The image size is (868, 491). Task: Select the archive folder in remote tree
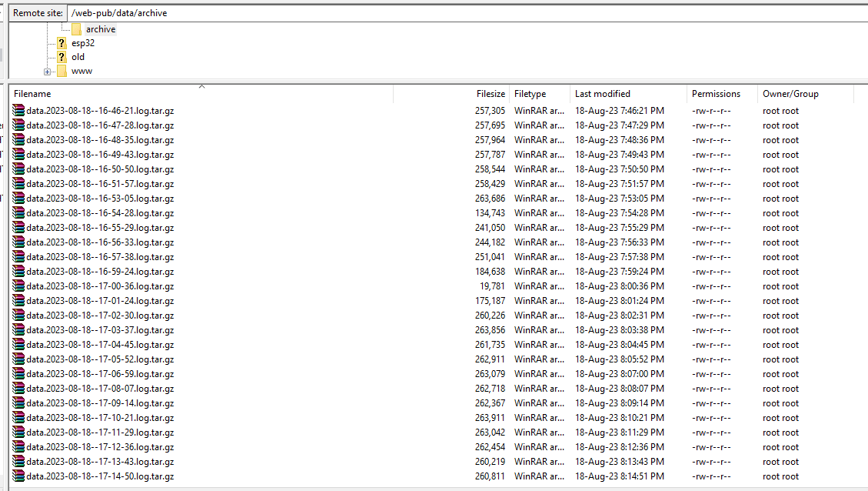[101, 29]
